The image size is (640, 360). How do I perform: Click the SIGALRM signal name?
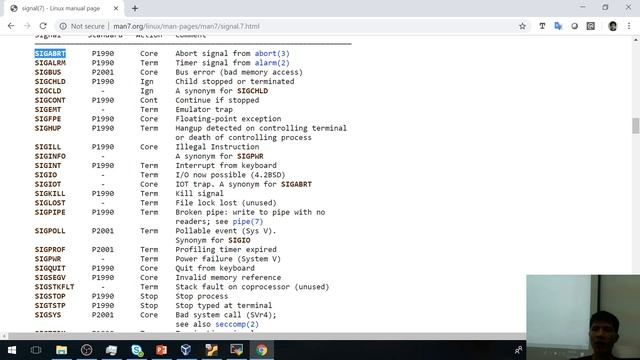pyautogui.click(x=50, y=63)
